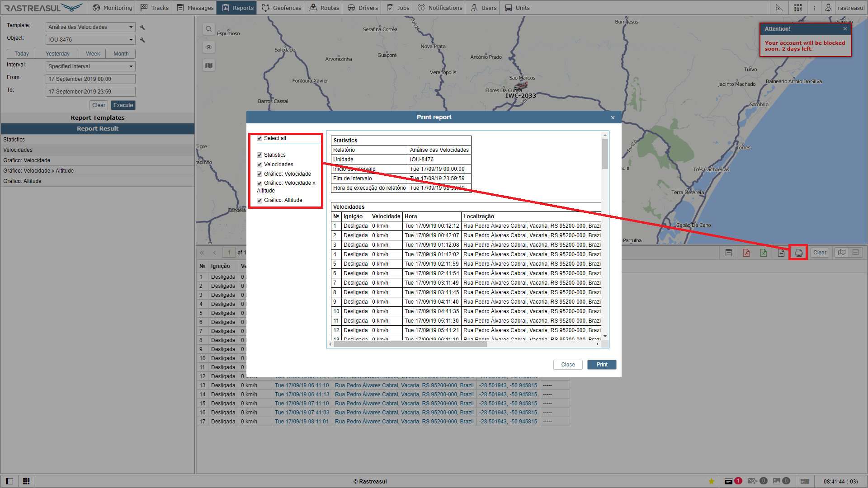The image size is (868, 488).
Task: Open the Notifications tab
Action: 440,8
